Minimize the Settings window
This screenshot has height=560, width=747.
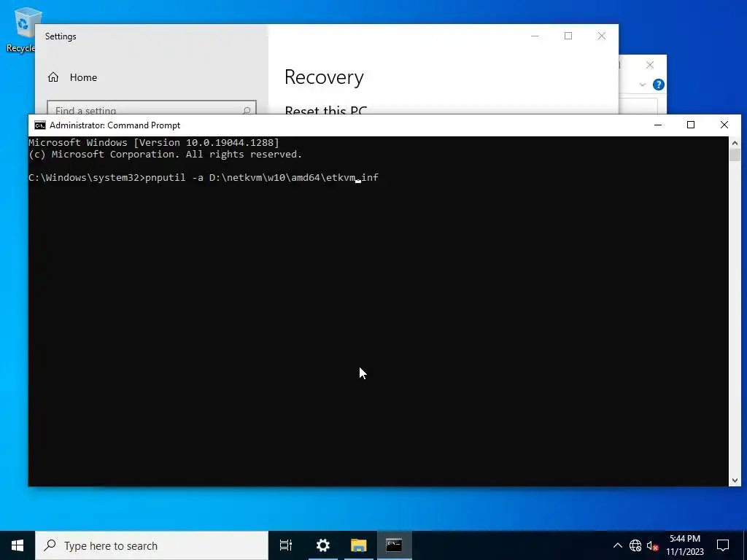click(x=535, y=36)
